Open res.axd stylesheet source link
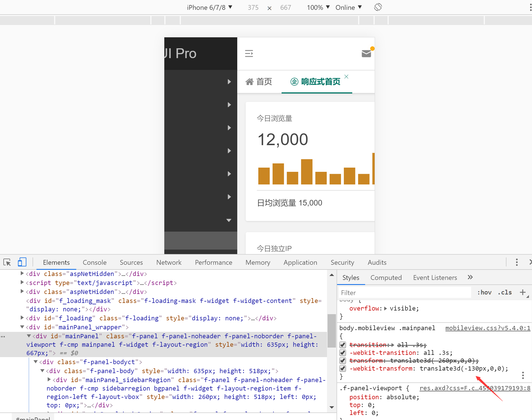Viewport: 532px width, 420px height. [x=475, y=388]
